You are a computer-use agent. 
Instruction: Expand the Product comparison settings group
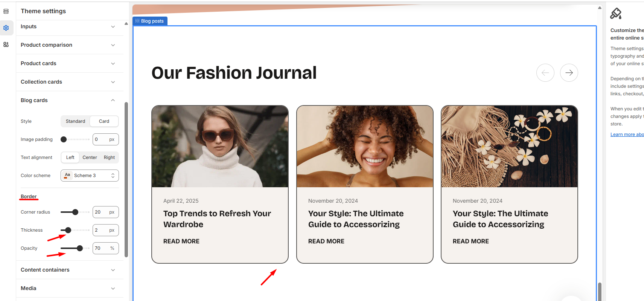(70, 45)
